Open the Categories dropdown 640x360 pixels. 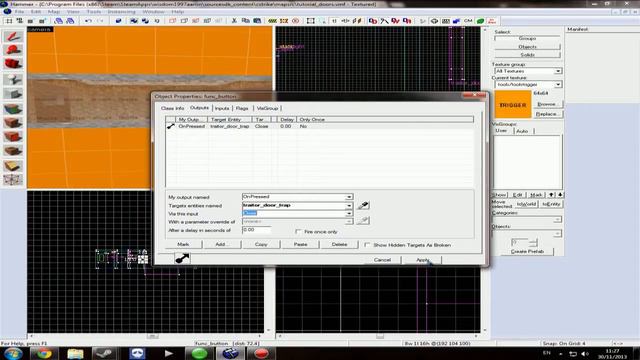(x=557, y=220)
